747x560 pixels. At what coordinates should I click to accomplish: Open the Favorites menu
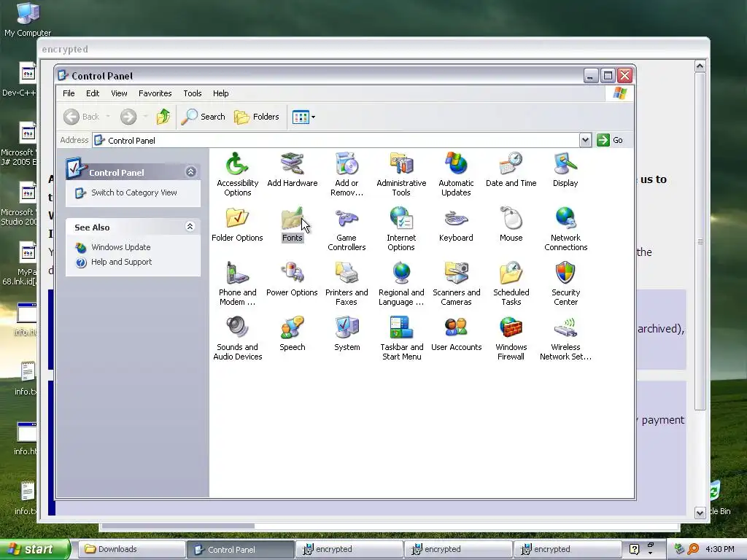tap(155, 93)
